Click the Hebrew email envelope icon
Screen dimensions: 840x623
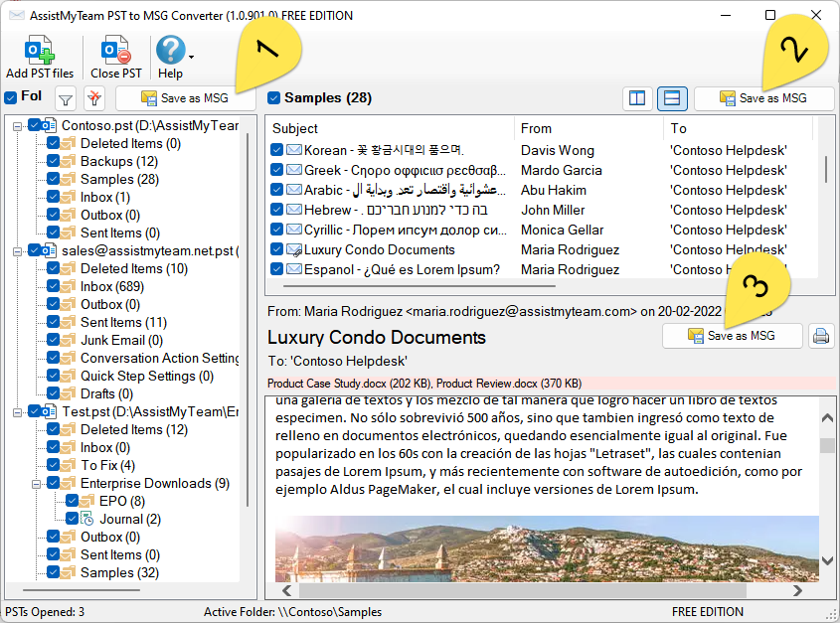click(293, 210)
